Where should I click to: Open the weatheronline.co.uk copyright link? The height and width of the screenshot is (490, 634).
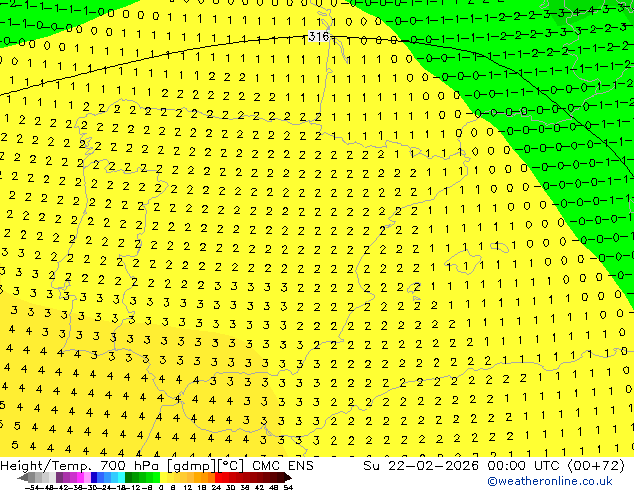coord(550,481)
